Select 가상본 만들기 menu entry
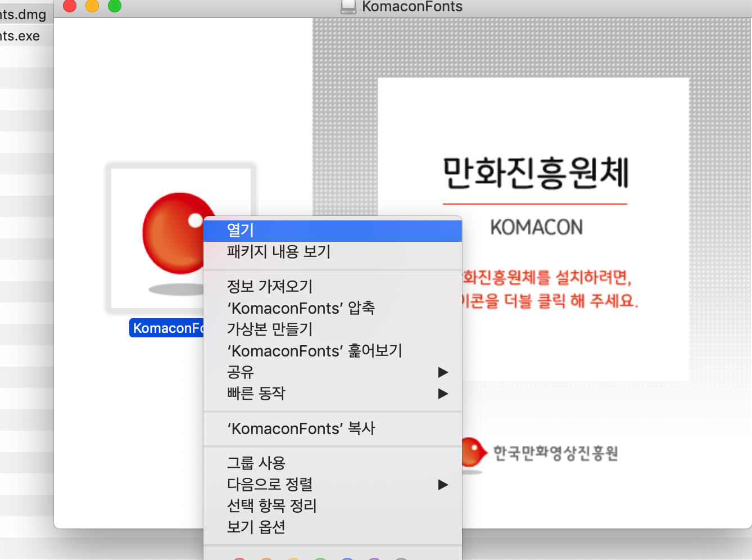This screenshot has height=560, width=752. [333, 329]
